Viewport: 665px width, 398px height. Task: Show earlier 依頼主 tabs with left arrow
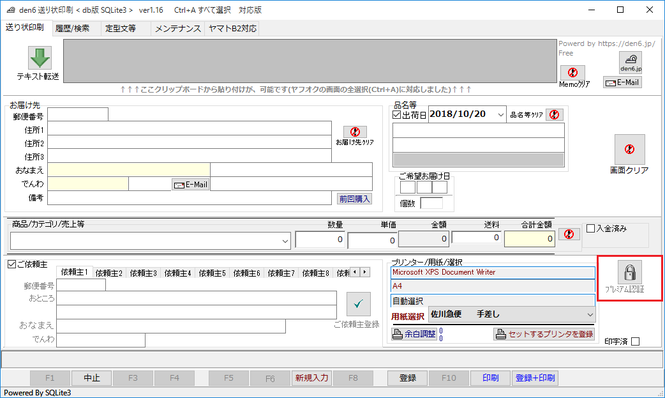355,272
